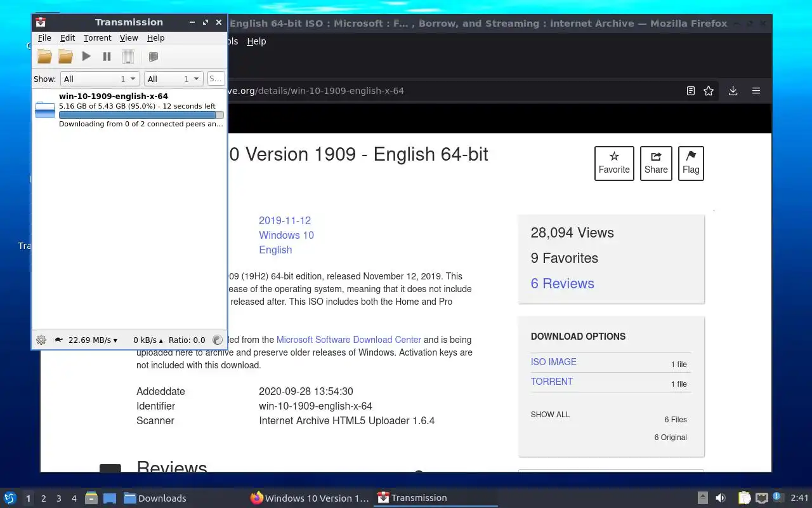Image resolution: width=812 pixels, height=508 pixels.
Task: Open the 6 Reviews link
Action: (562, 283)
